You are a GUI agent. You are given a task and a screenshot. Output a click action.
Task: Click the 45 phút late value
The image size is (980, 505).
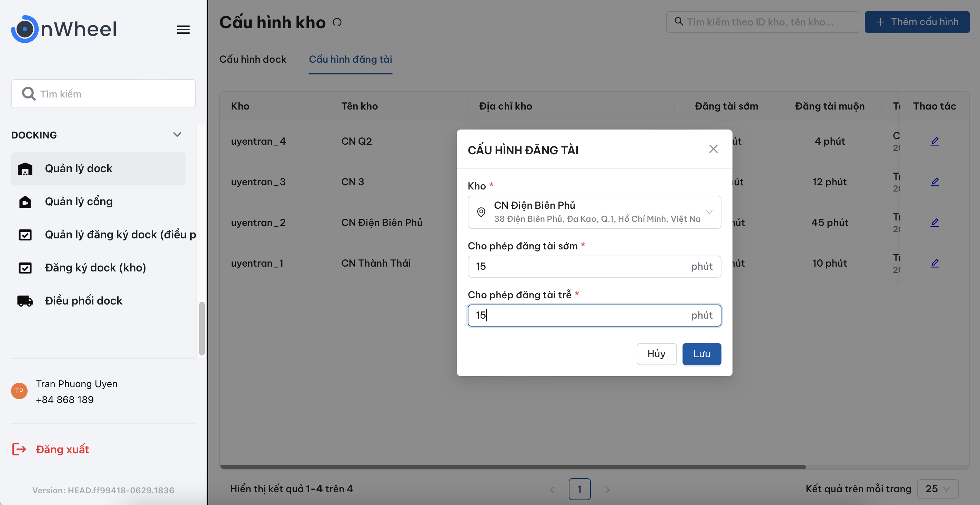(x=830, y=223)
